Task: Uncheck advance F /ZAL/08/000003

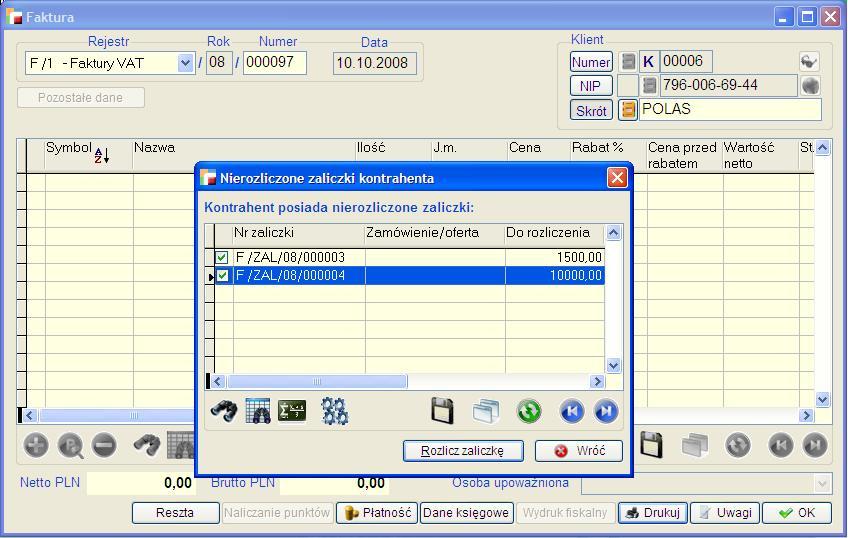Action: point(222,257)
